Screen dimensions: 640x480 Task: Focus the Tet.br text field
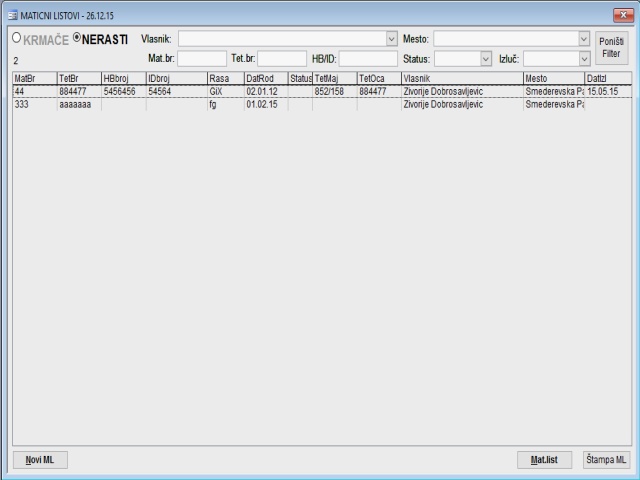click(x=282, y=59)
